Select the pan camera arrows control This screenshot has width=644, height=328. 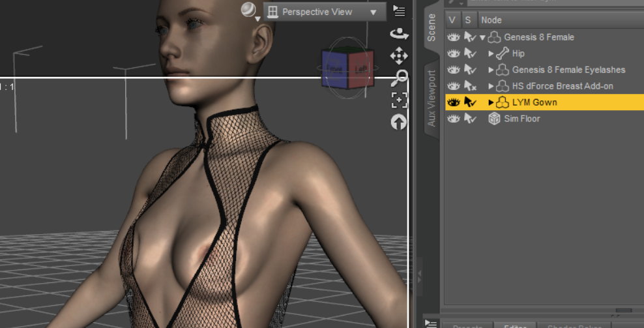[399, 55]
